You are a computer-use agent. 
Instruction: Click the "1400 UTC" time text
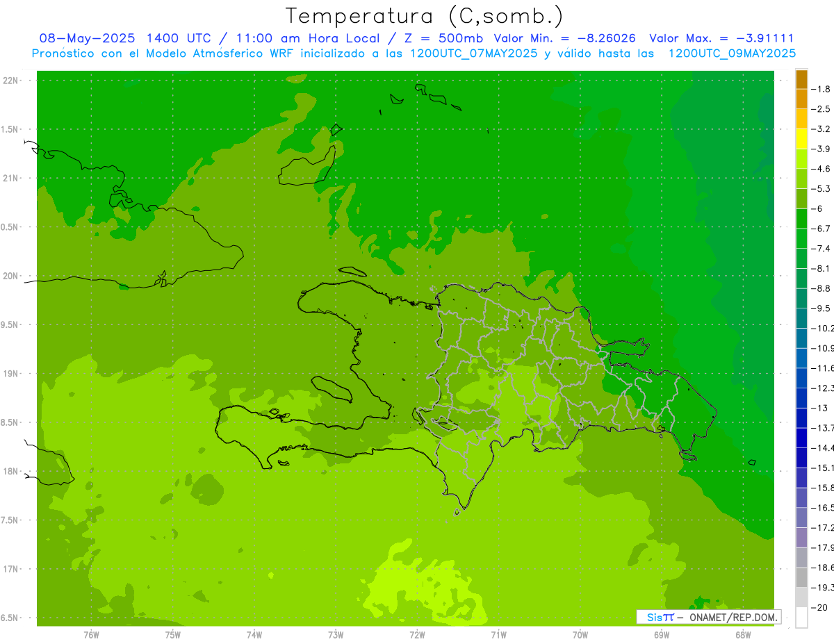tap(178, 38)
